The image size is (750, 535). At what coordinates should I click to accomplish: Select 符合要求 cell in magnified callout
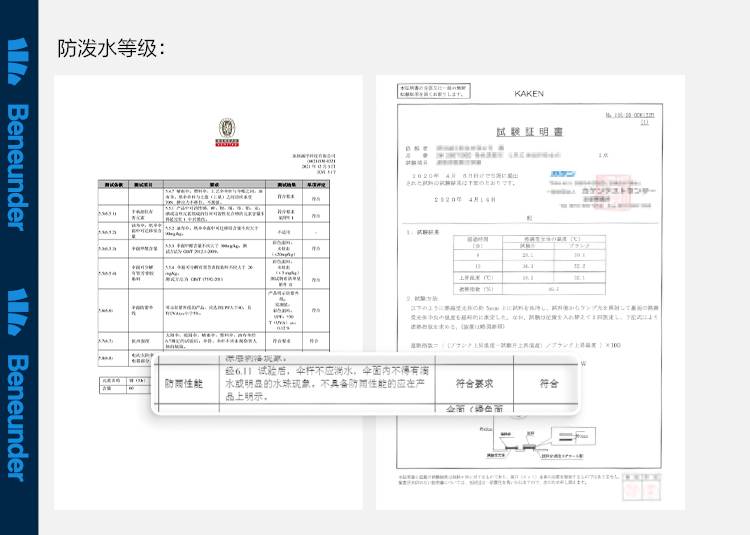[474, 383]
